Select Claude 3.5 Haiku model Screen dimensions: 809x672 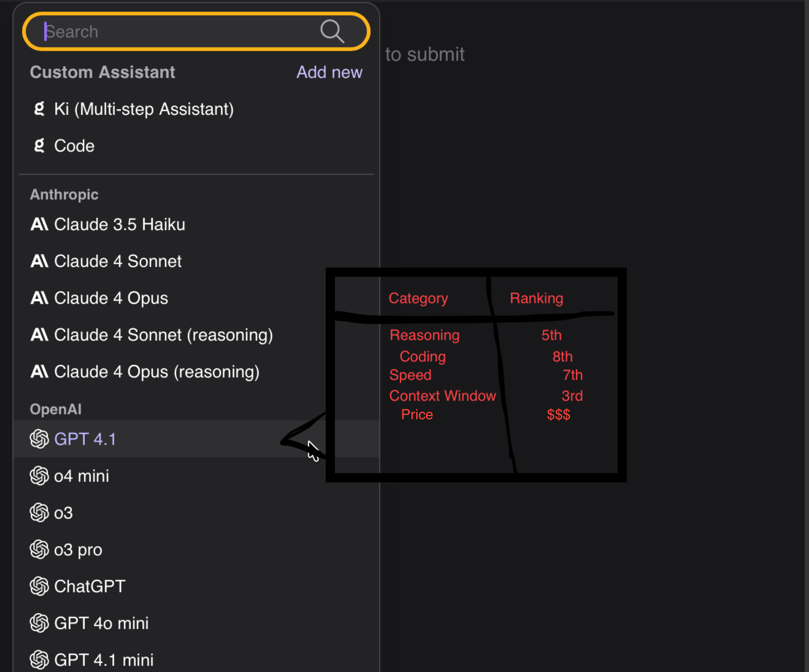[119, 224]
